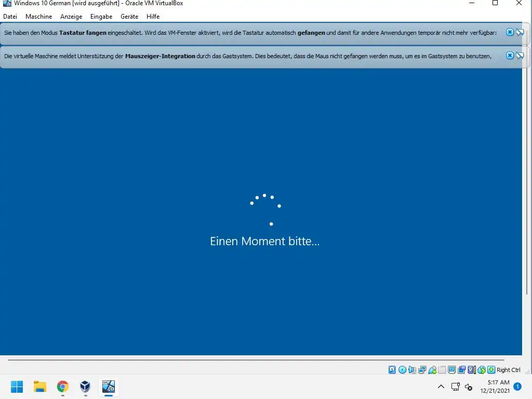Screen dimensions: 532x399
Task: Switch to Google Chrome in the taskbar
Action: point(63,387)
